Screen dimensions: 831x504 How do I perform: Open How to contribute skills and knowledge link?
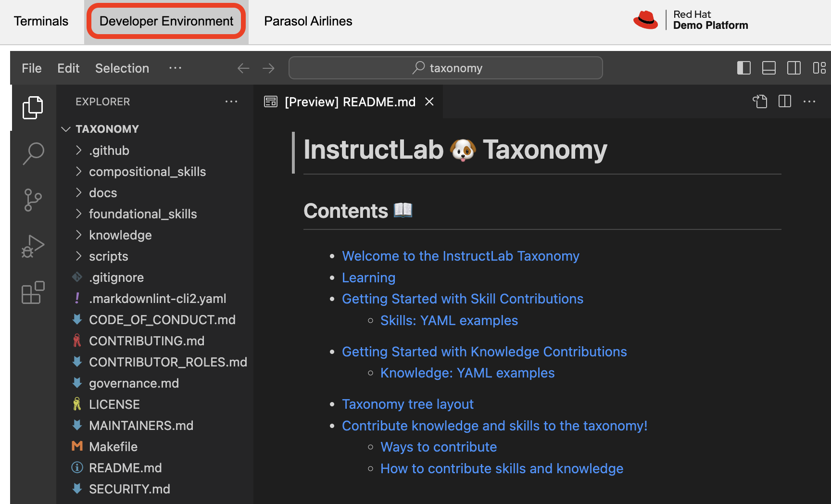(x=502, y=468)
